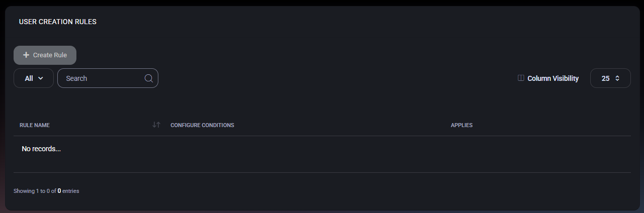The width and height of the screenshot is (644, 213).
Task: Focus the Search input field
Action: (103, 78)
